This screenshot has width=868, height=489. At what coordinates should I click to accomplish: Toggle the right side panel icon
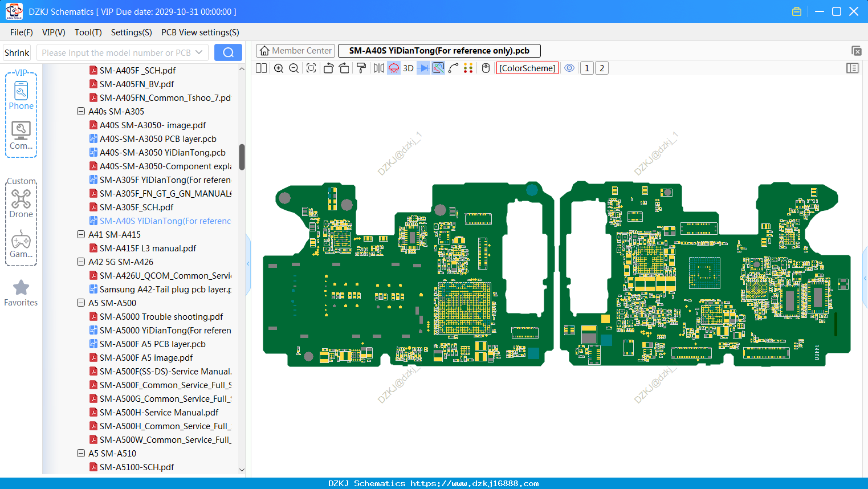[x=853, y=68]
